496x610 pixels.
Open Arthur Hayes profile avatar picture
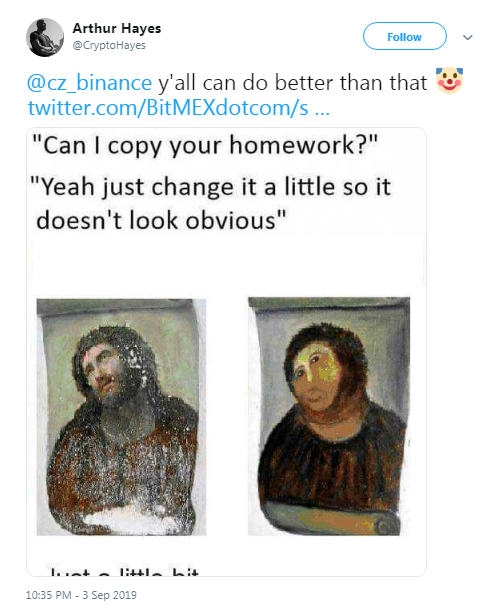[45, 37]
